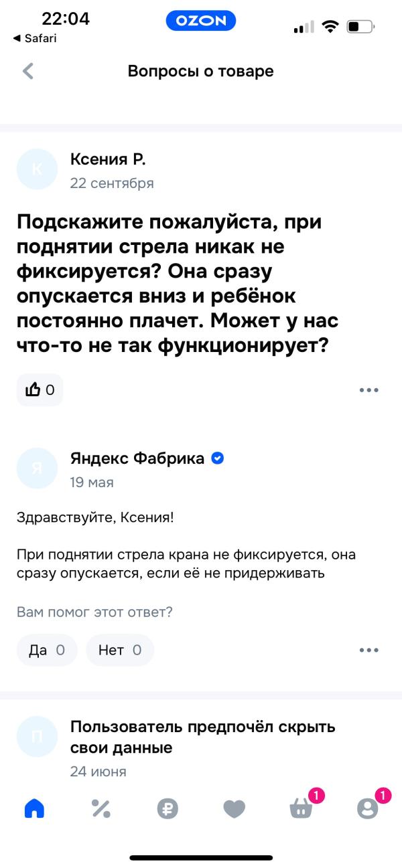Open the Home tab icon

tap(33, 808)
